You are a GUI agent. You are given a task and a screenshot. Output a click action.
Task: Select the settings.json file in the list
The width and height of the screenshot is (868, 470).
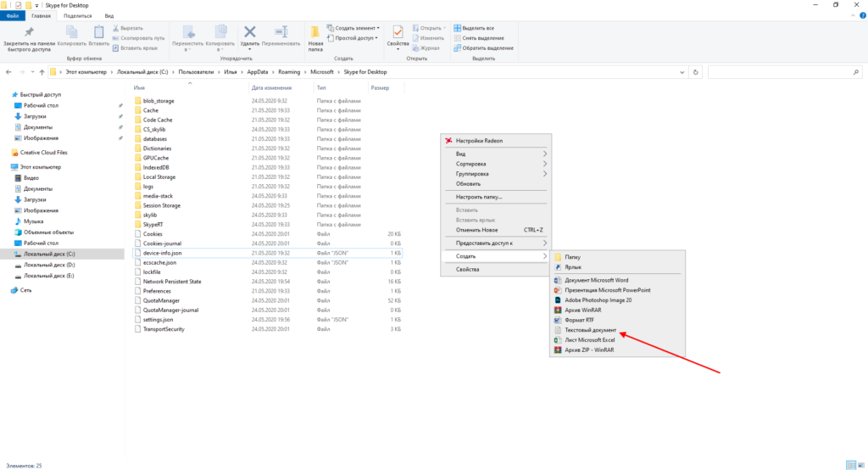pyautogui.click(x=159, y=319)
